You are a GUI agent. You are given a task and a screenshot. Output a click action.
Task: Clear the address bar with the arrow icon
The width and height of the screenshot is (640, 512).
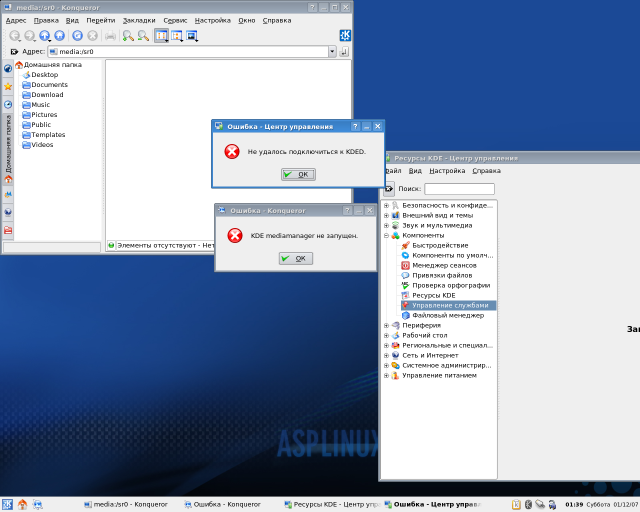(14, 51)
